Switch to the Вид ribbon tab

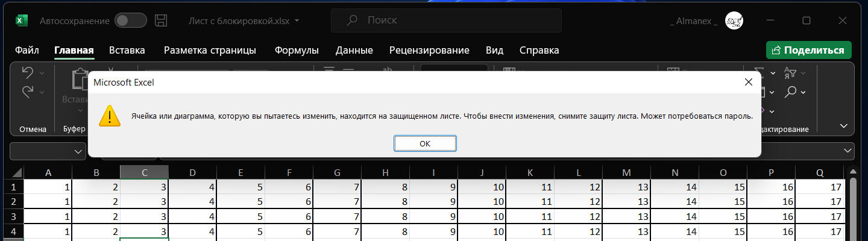tap(494, 50)
